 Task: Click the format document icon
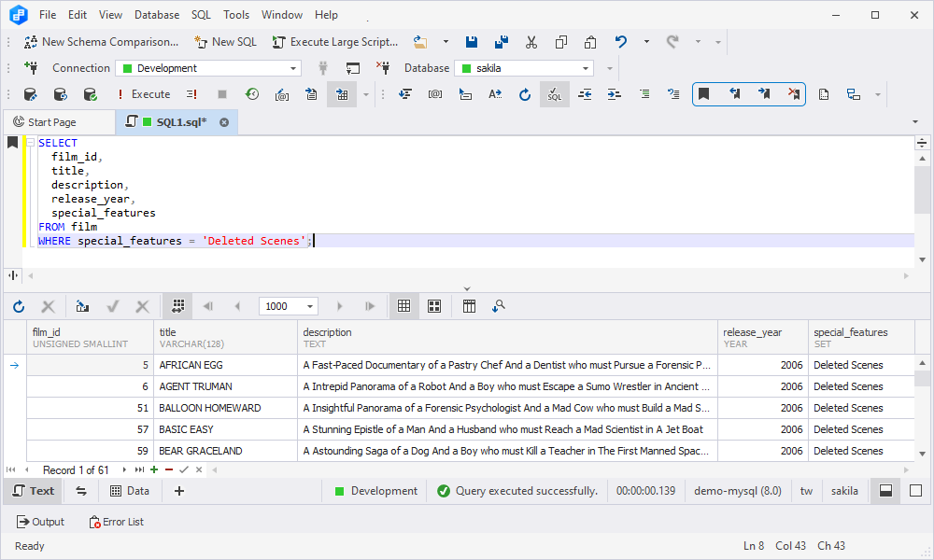click(405, 94)
